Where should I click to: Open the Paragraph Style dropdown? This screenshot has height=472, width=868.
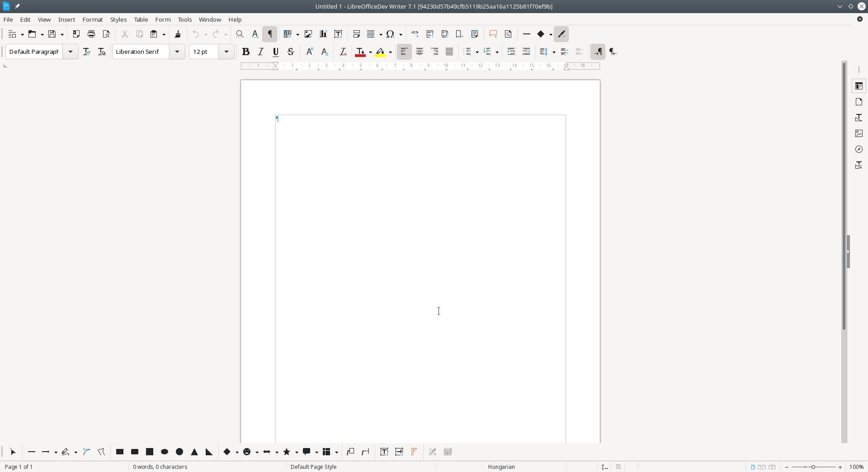pyautogui.click(x=71, y=52)
